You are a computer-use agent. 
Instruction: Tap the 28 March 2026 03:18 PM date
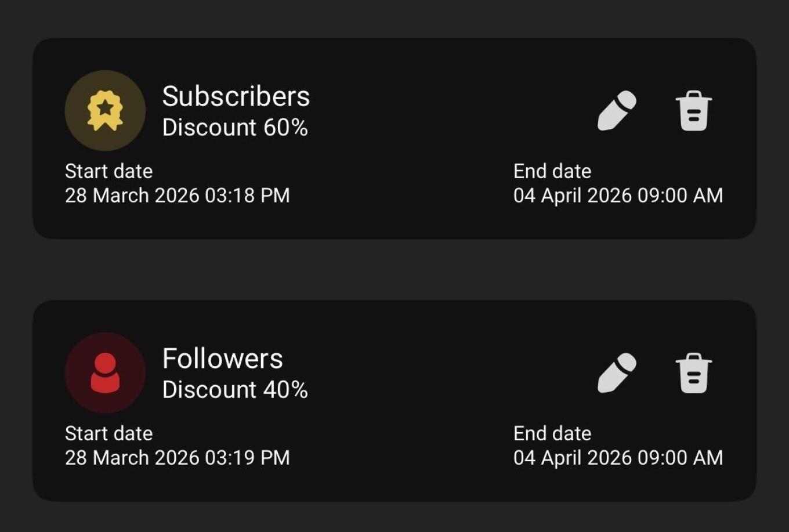(177, 196)
